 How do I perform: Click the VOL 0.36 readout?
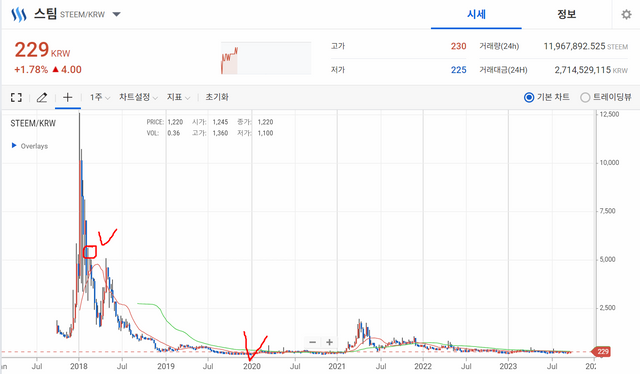point(163,133)
